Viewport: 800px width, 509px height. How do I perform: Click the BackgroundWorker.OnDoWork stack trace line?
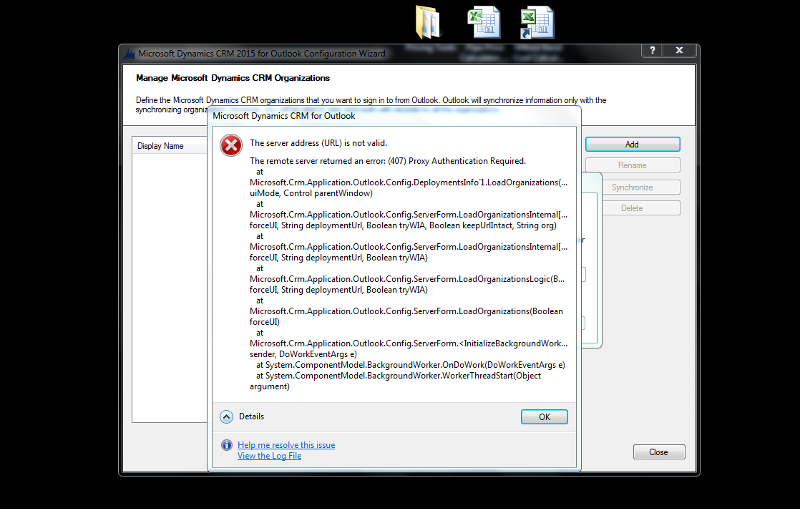coord(411,365)
